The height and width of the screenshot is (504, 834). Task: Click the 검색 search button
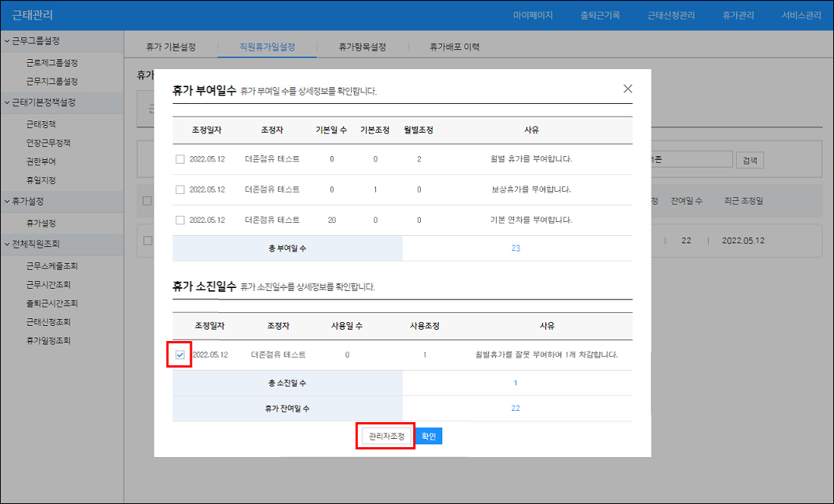coord(750,160)
